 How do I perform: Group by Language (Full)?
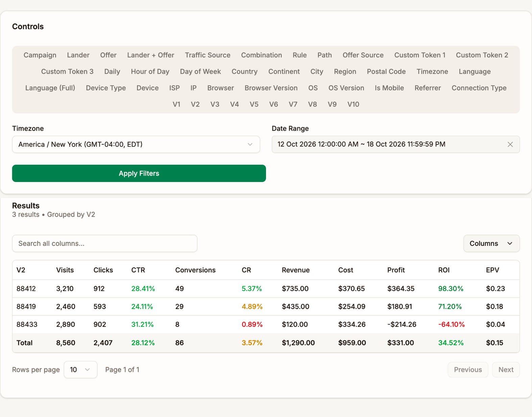(50, 88)
